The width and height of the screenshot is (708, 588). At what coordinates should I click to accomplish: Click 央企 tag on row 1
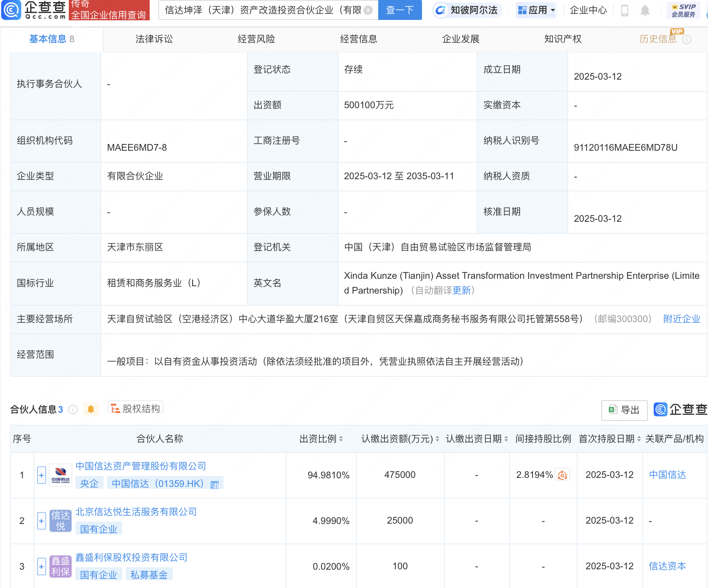click(89, 483)
